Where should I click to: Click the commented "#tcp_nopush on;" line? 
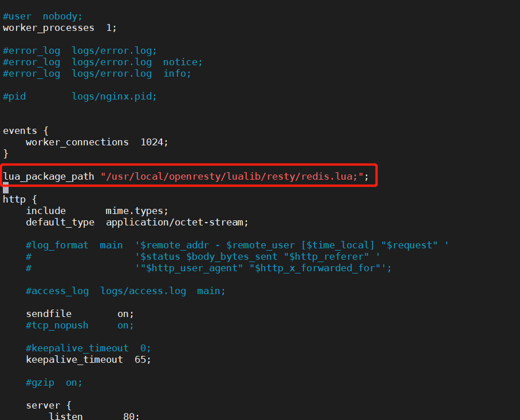click(80, 325)
